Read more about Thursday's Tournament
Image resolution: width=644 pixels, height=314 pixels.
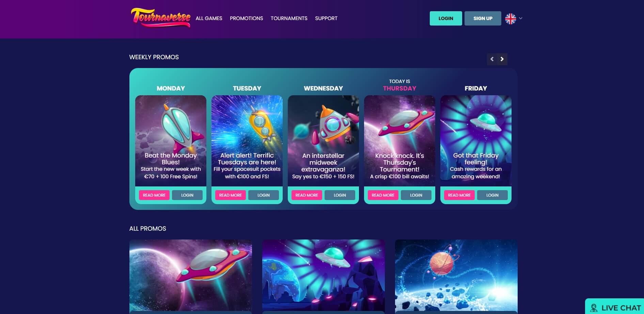click(383, 195)
